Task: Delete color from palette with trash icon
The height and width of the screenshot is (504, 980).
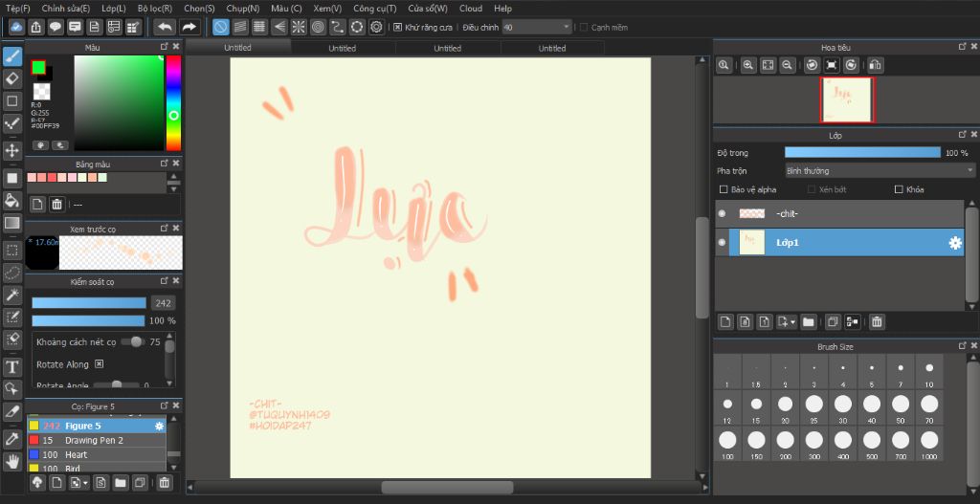Action: (x=56, y=204)
